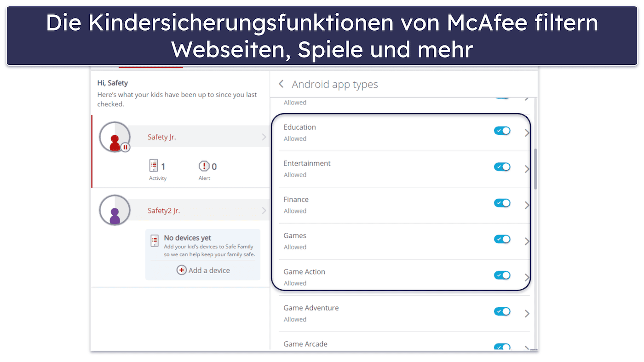Select the Safety Jr. name link
This screenshot has height=362, width=644.
click(161, 137)
